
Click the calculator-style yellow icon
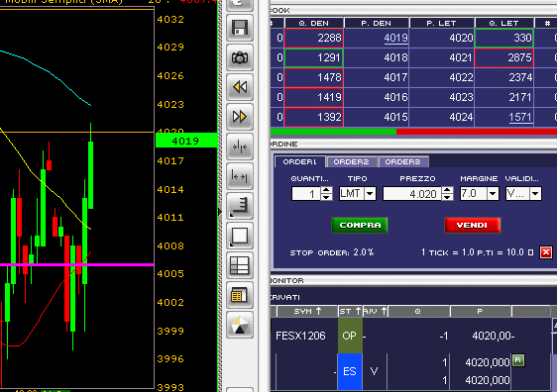(x=240, y=295)
